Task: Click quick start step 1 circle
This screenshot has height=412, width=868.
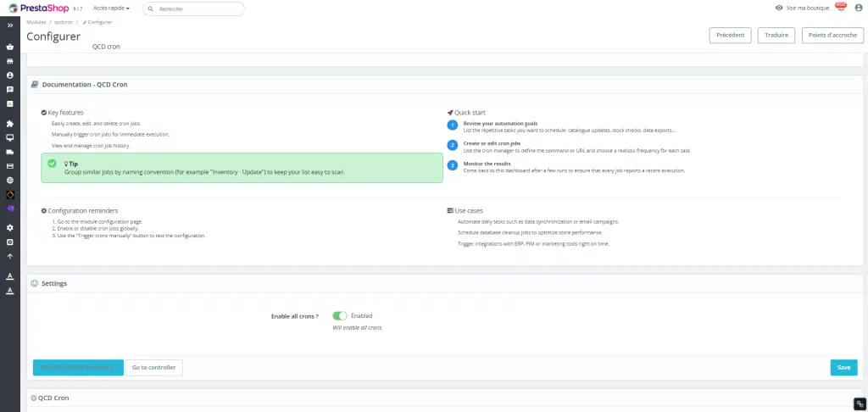Action: (453, 125)
